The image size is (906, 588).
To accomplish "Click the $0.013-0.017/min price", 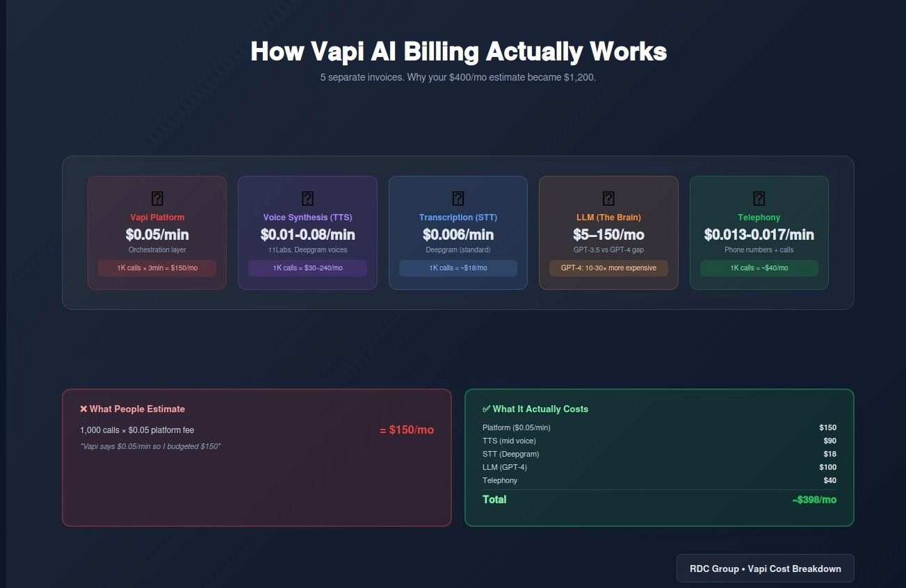I will coord(759,234).
